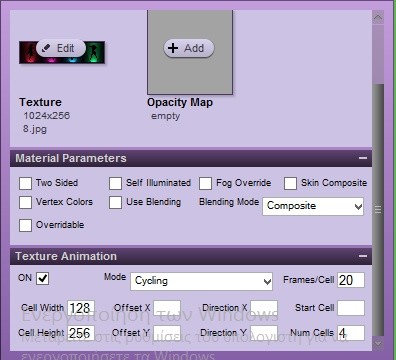The width and height of the screenshot is (396, 360).
Task: Select the empty Opacity Map slot
Action: click(x=190, y=52)
